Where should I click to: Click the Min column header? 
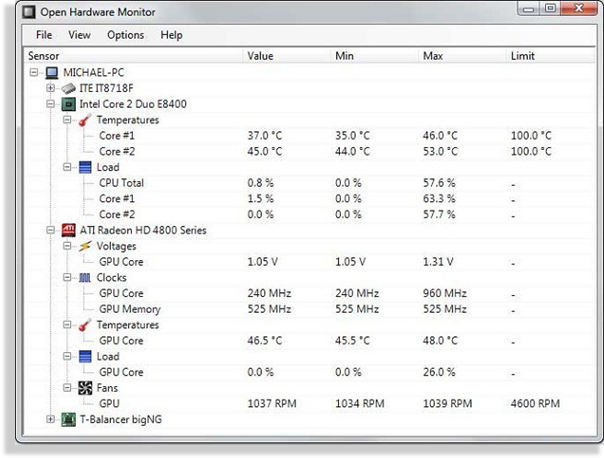click(375, 56)
